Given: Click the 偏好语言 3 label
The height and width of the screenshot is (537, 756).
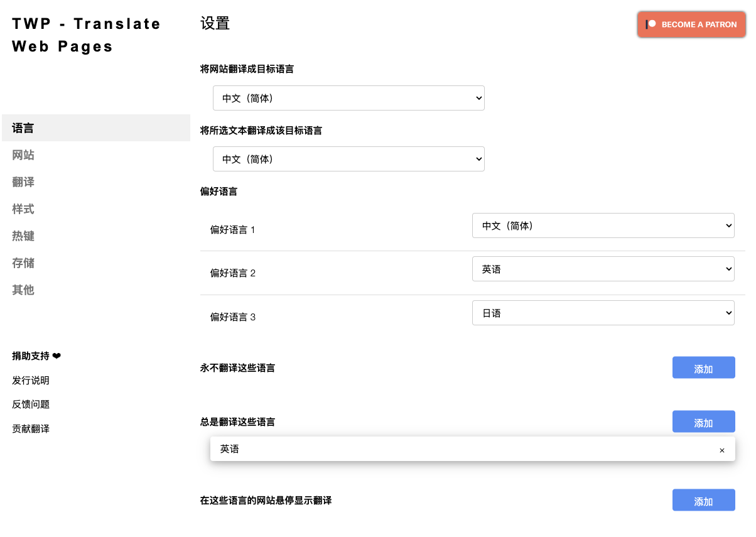Looking at the screenshot, I should click(x=233, y=317).
